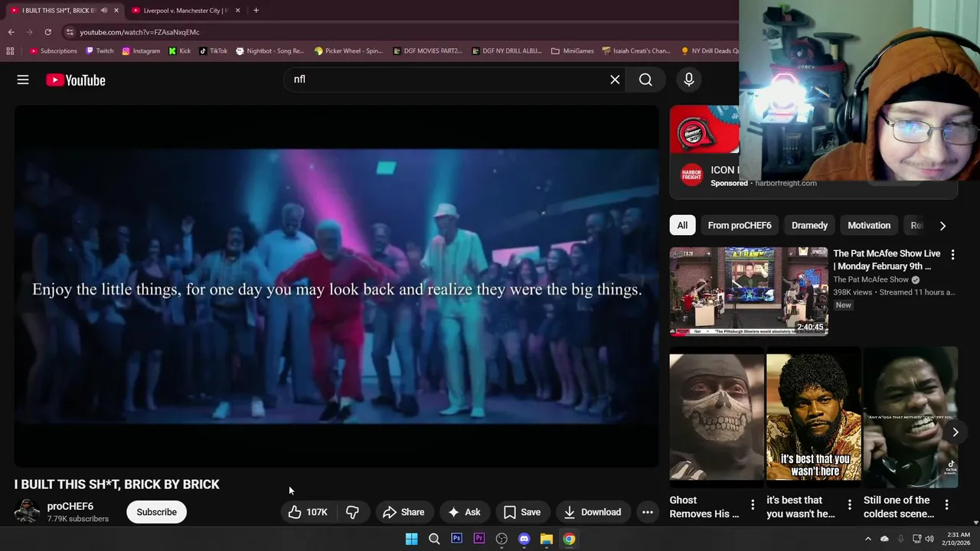
Task: Open Pat McAfee Show Live video title
Action: coord(887,259)
